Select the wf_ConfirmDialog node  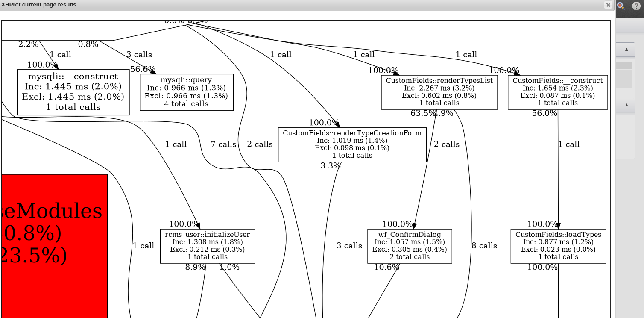pos(409,246)
